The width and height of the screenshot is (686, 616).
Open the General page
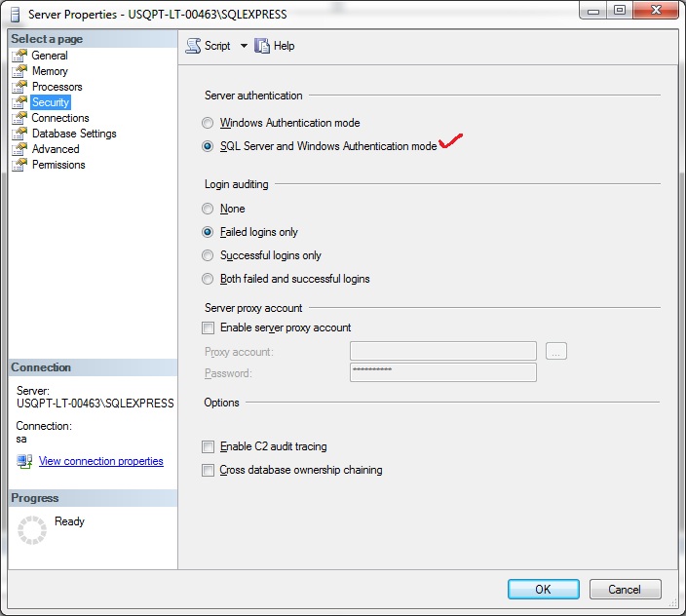tap(50, 56)
